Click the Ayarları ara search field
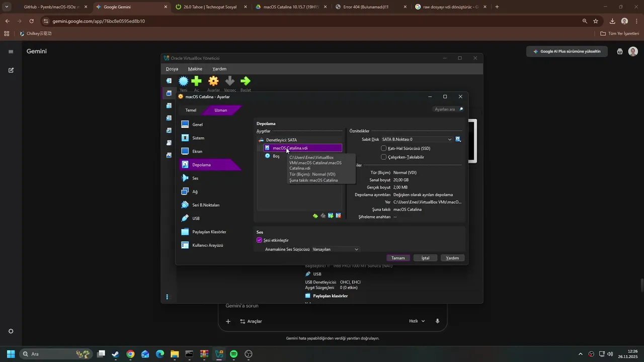644x362 pixels. (447, 109)
